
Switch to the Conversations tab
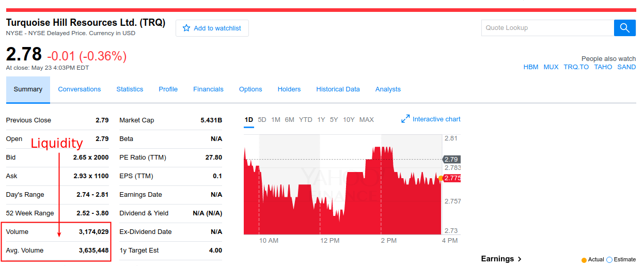(80, 89)
